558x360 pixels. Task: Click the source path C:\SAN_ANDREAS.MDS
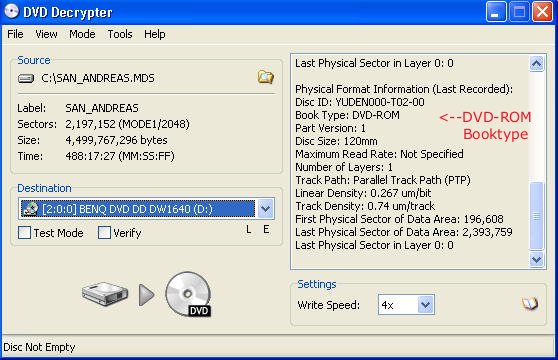coord(98,78)
